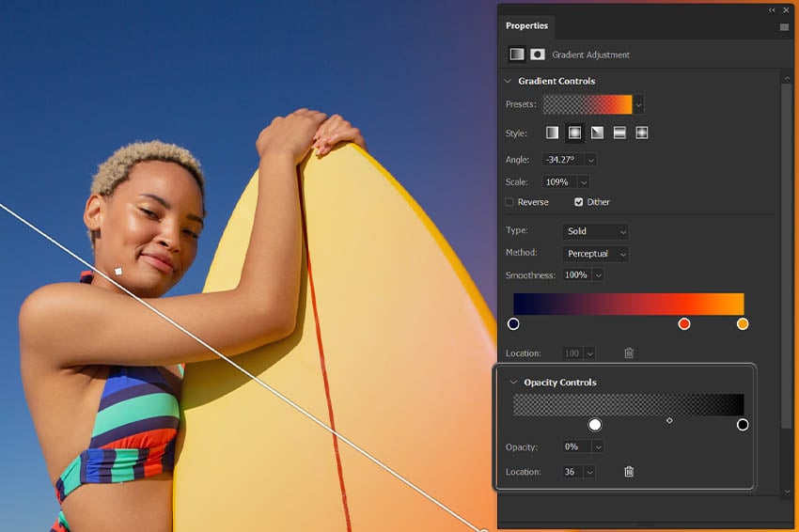The image size is (799, 532).
Task: Choose the Radial gradient style
Action: pos(574,133)
